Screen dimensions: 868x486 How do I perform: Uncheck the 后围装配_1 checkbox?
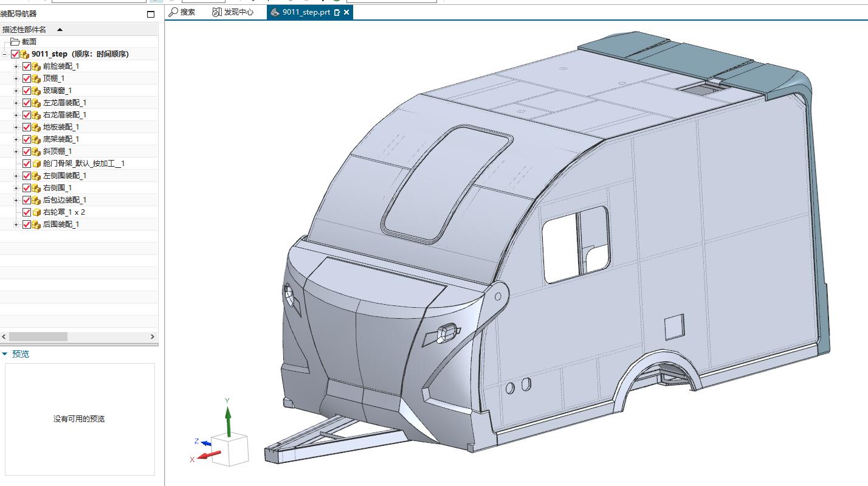coord(27,224)
